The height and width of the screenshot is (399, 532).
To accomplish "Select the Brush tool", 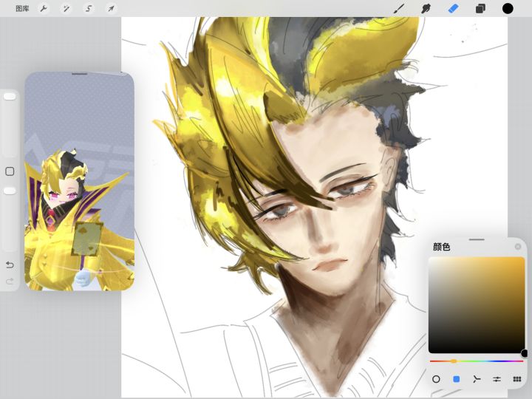I will click(x=399, y=9).
